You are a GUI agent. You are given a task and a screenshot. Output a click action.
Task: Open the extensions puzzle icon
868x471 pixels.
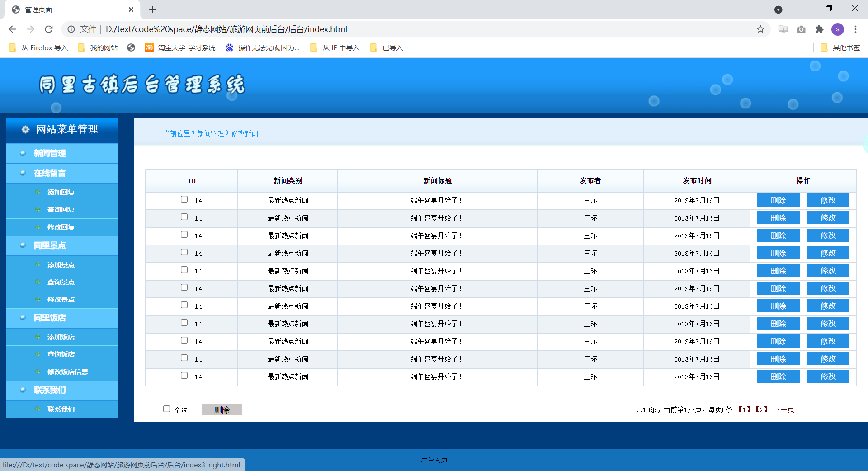pos(819,29)
